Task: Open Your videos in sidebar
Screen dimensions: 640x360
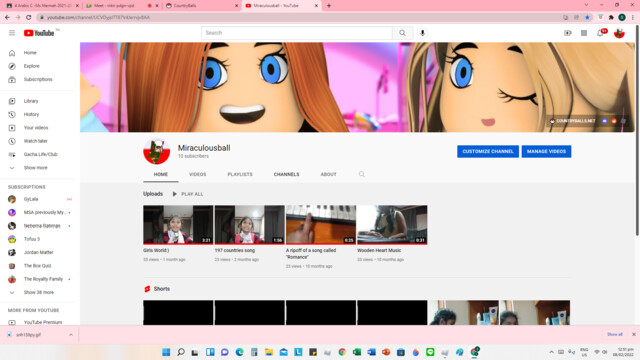Action: tap(37, 128)
